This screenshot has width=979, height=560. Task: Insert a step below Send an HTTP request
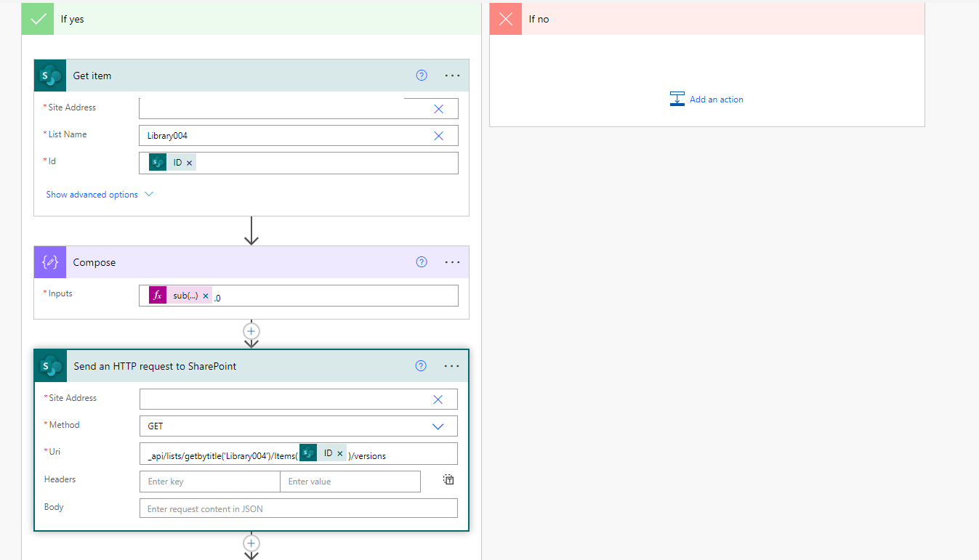[x=251, y=543]
